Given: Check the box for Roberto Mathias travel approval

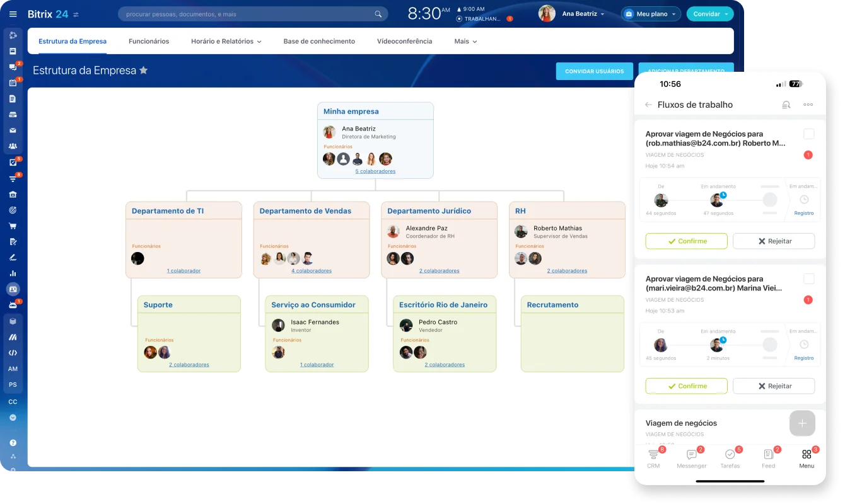Looking at the screenshot, I should pos(809,134).
